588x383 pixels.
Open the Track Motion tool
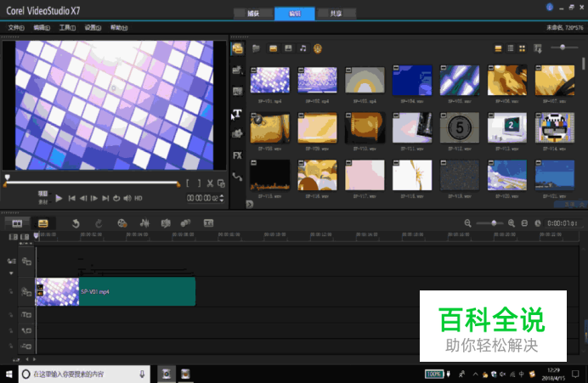click(185, 223)
